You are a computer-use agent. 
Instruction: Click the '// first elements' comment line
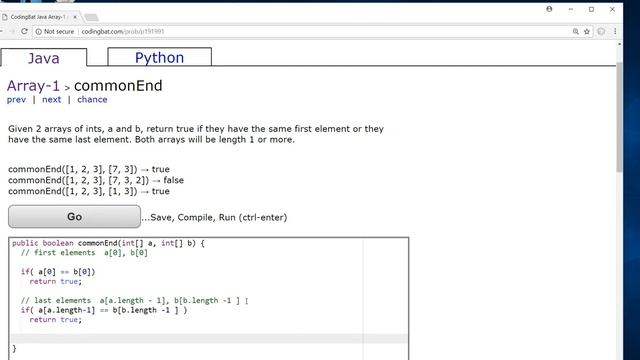pyautogui.click(x=84, y=253)
